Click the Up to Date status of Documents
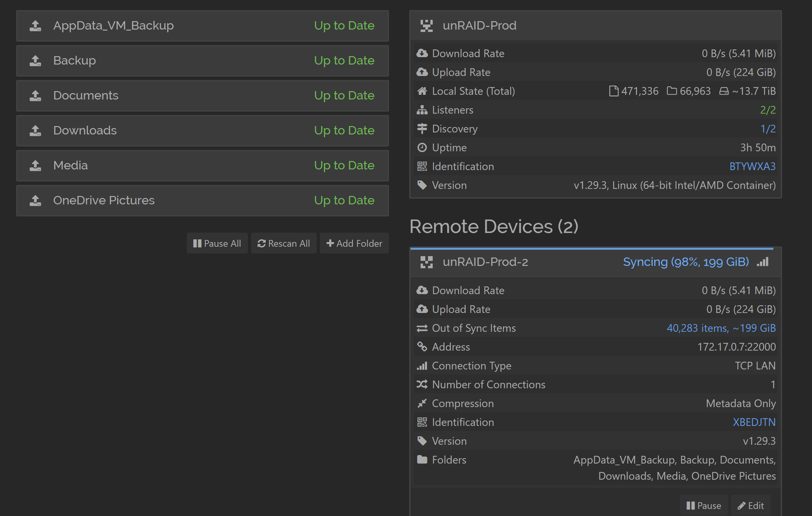This screenshot has height=516, width=812. 344,95
